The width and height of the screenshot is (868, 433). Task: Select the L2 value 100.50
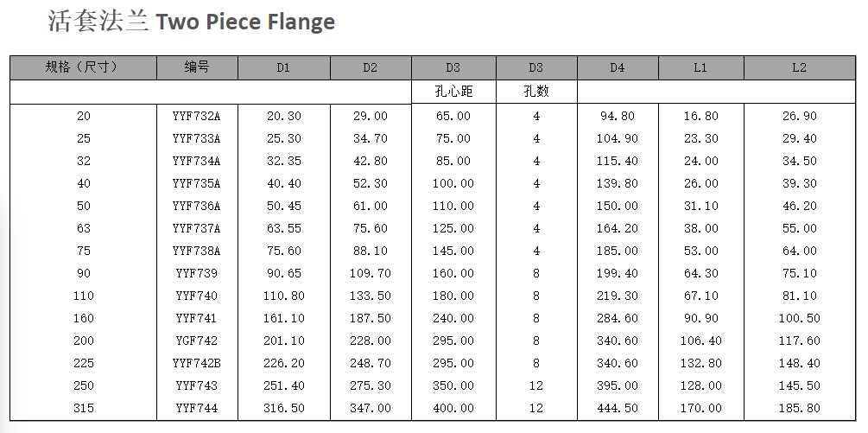[800, 318]
